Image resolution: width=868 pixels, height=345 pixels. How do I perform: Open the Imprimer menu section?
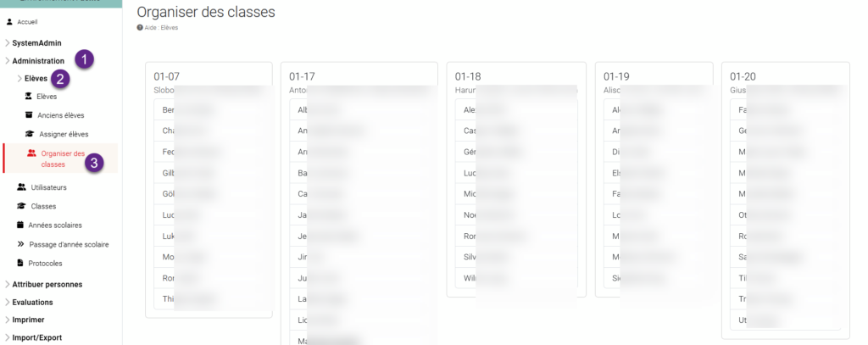click(x=25, y=320)
